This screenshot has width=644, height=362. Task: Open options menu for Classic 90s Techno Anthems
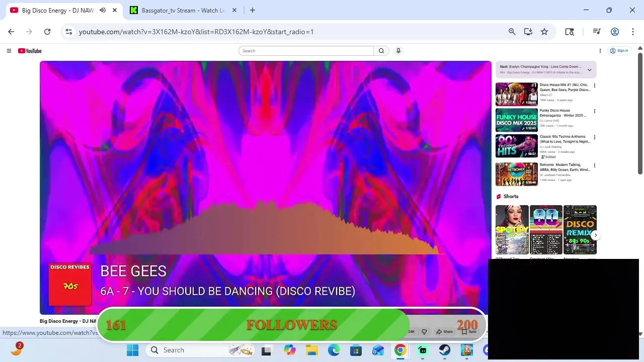coord(595,138)
